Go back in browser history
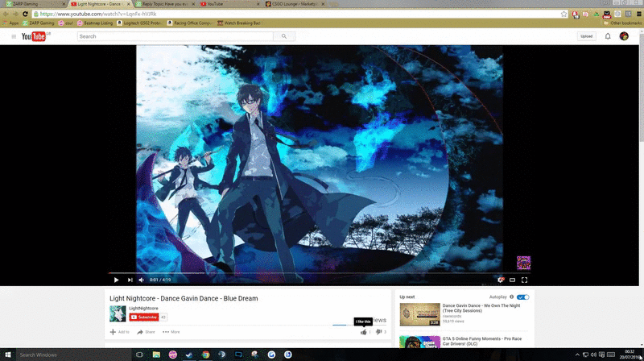The width and height of the screenshot is (644, 361). click(x=6, y=14)
